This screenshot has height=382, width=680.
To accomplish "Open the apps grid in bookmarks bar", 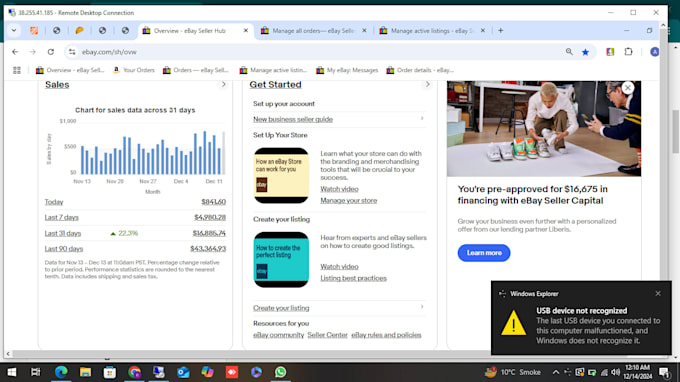I will coord(17,70).
